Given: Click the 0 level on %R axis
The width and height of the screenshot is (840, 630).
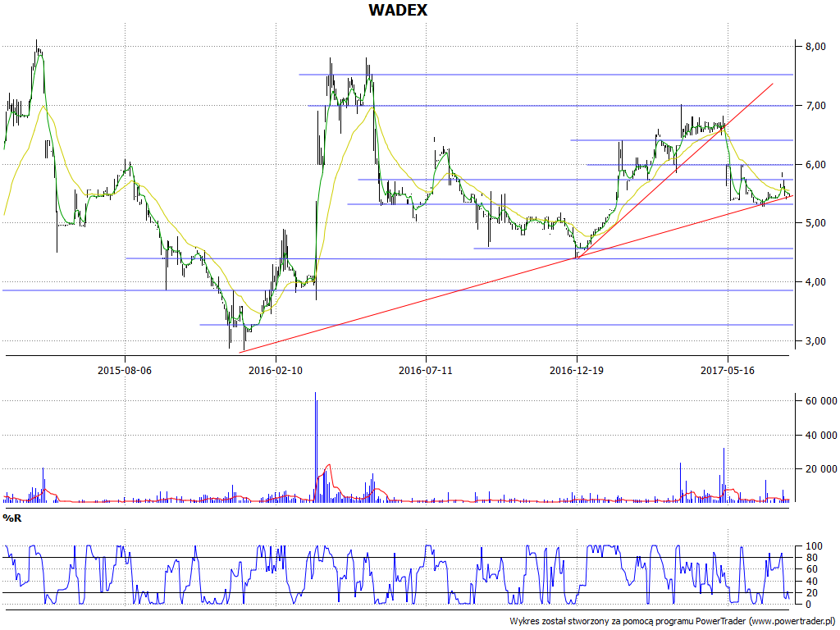Looking at the screenshot, I should click(x=808, y=605).
